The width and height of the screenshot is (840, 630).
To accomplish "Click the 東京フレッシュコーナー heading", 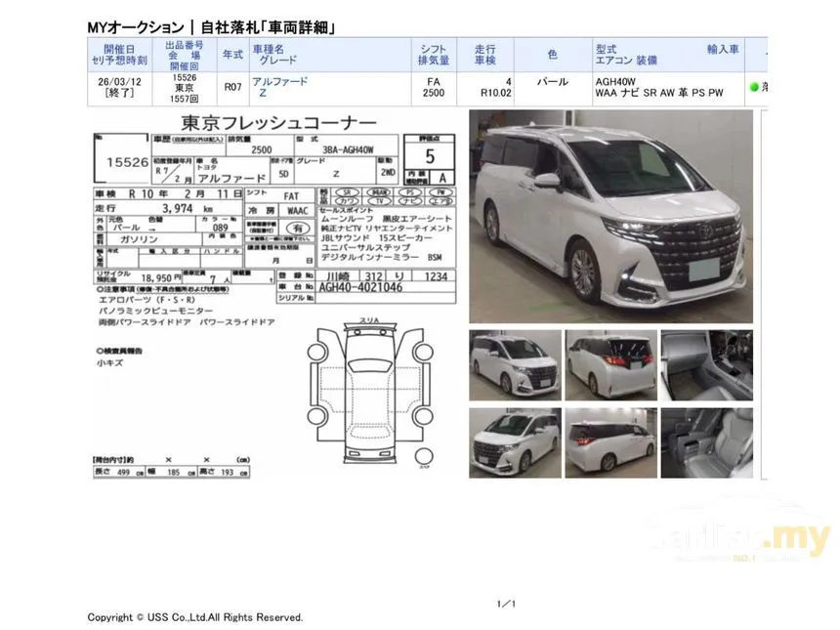I will click(278, 123).
